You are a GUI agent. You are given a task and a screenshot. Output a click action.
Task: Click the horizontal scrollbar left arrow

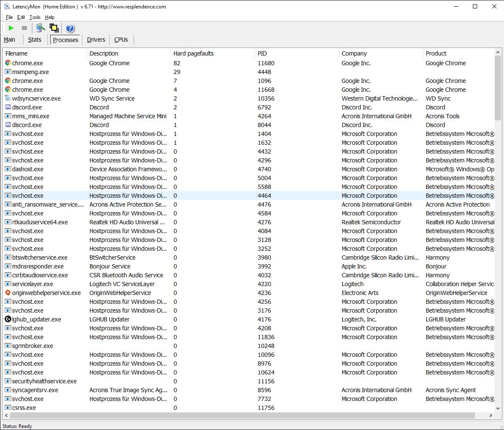tap(6, 415)
